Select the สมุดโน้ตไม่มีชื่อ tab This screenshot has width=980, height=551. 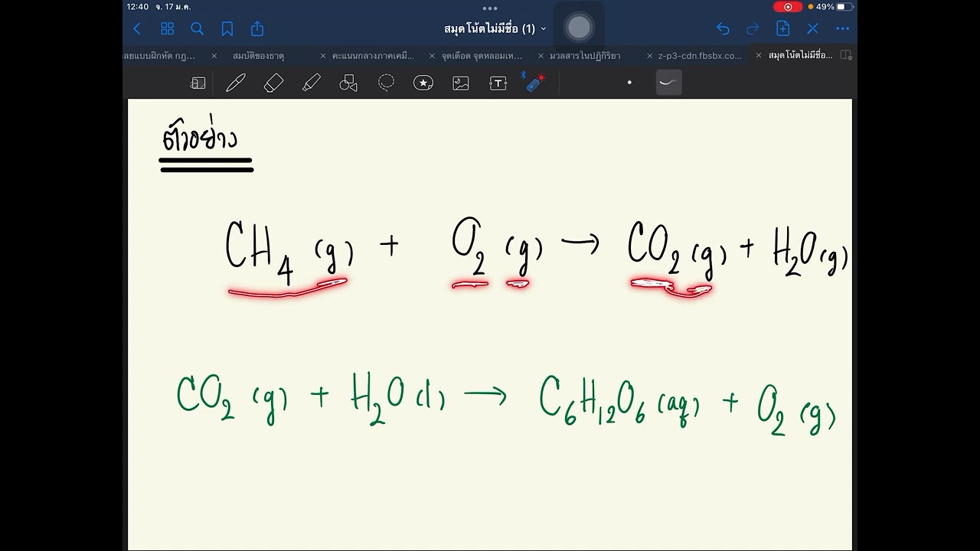(800, 56)
